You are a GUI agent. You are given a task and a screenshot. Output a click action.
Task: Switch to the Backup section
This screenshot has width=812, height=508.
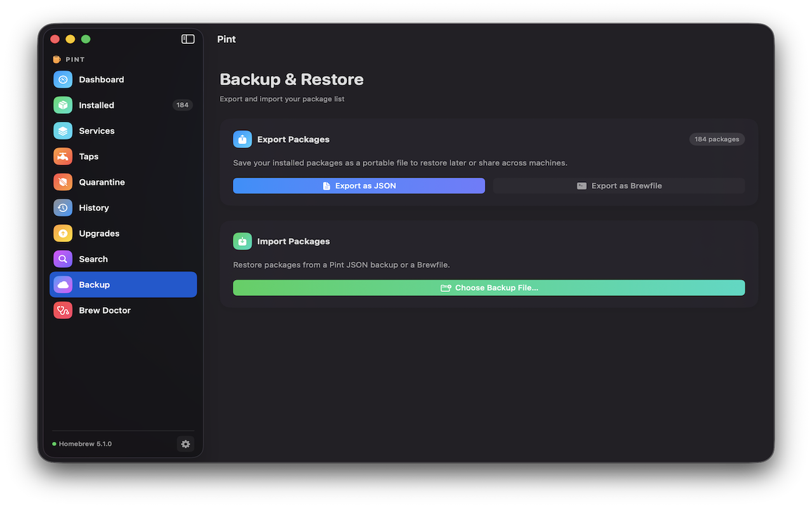click(123, 284)
